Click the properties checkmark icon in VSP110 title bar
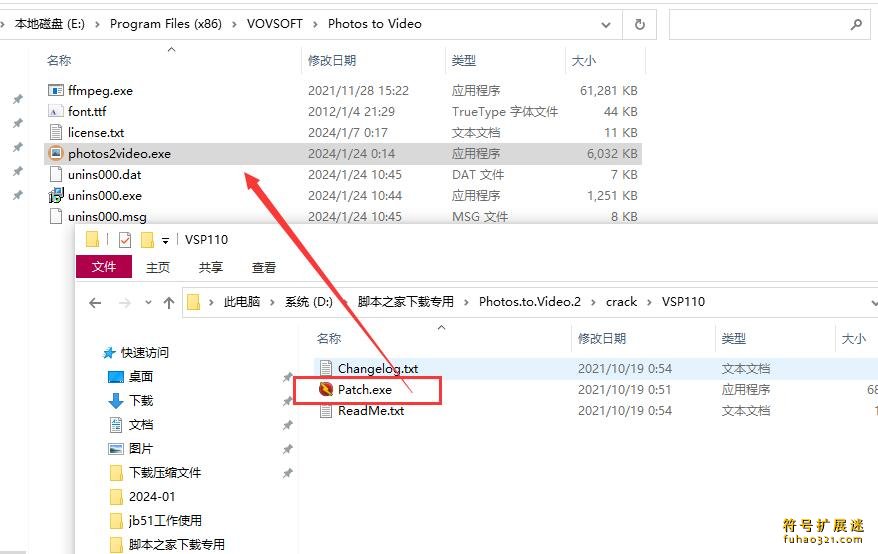 click(x=125, y=240)
